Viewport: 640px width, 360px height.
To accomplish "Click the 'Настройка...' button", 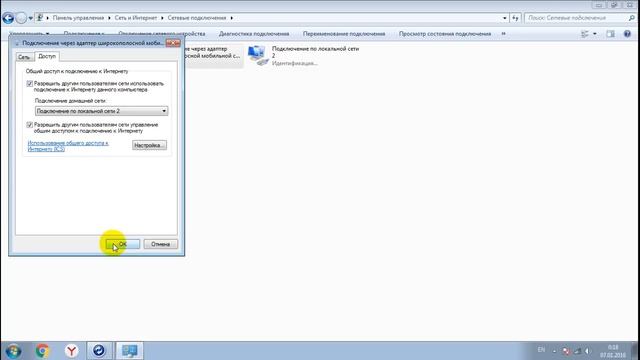I will (149, 145).
